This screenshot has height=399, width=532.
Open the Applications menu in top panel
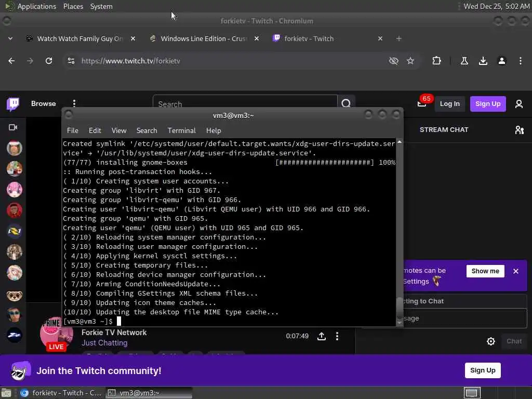tap(37, 6)
